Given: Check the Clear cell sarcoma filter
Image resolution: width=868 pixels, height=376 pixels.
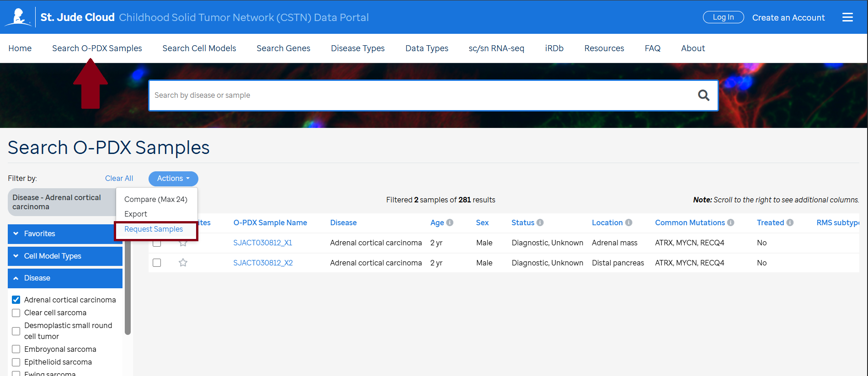Looking at the screenshot, I should click(x=16, y=312).
